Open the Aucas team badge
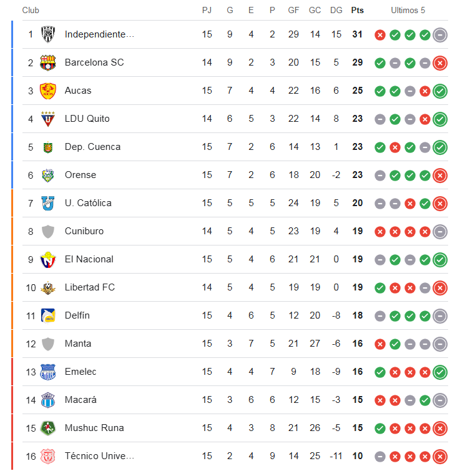 tap(48, 91)
